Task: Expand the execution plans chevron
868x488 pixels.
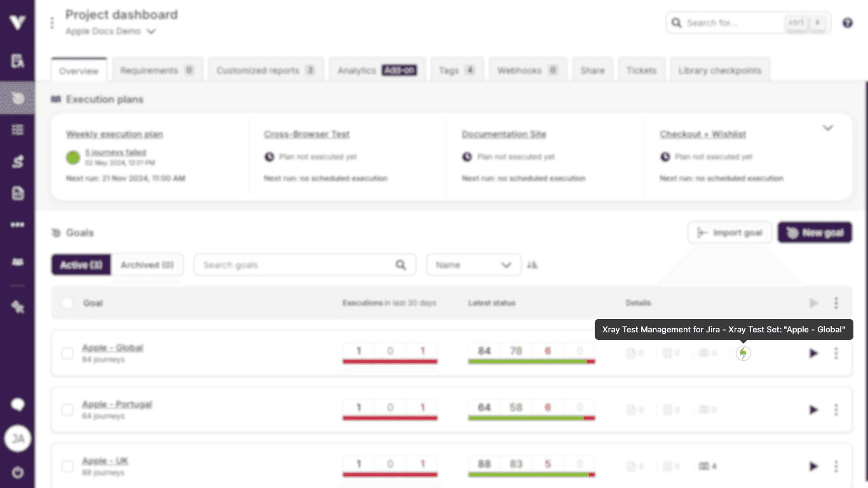Action: pos(827,128)
